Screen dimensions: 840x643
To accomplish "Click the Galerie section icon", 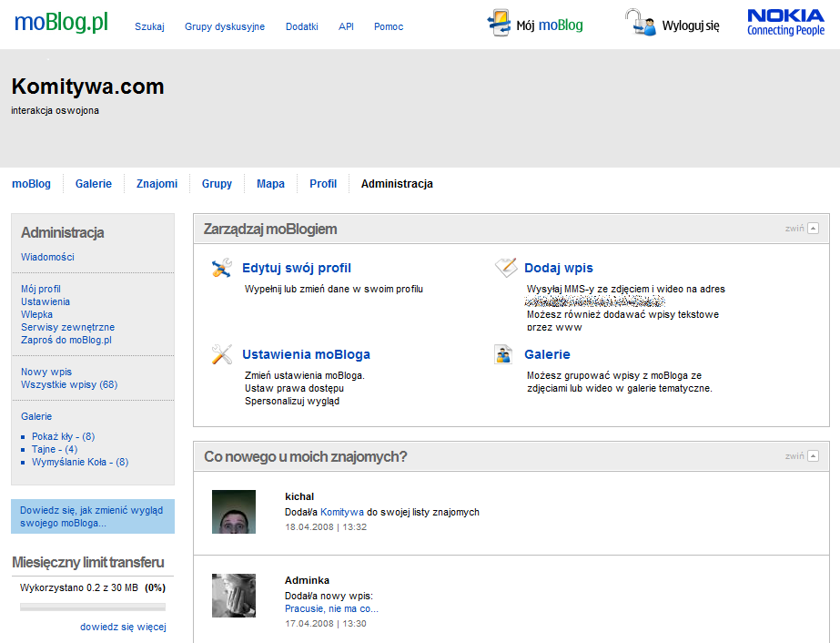I will pyautogui.click(x=503, y=354).
